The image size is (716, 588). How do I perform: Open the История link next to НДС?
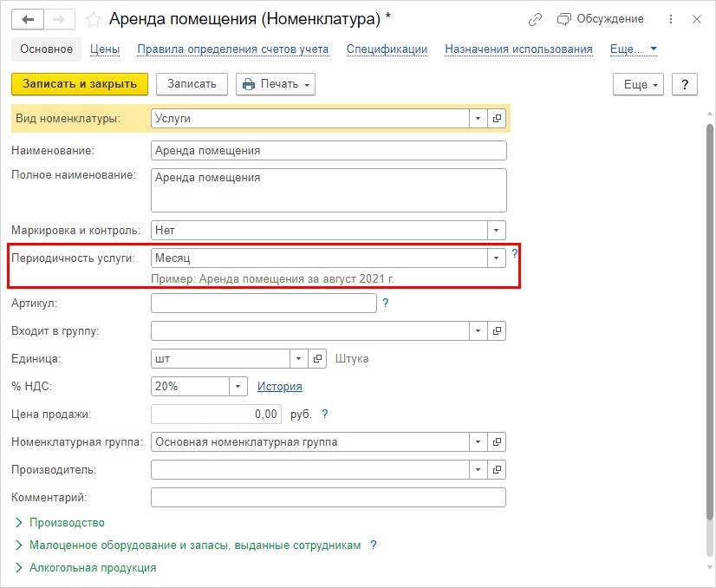[280, 387]
